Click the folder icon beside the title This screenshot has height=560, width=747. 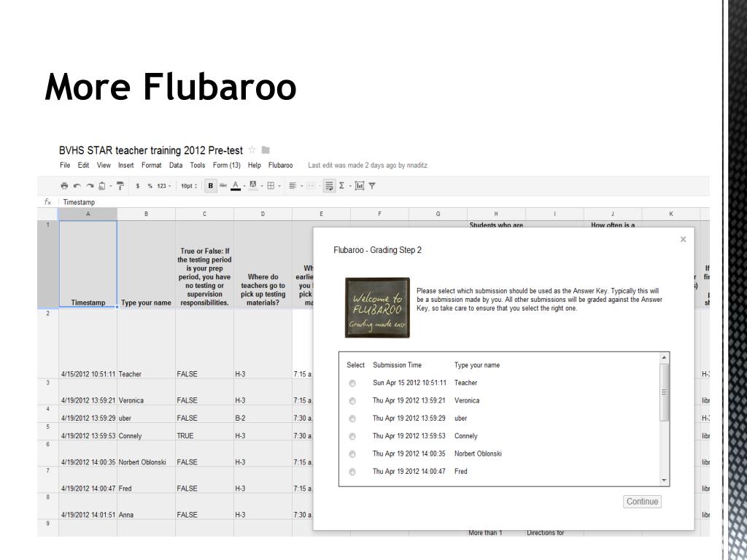266,150
